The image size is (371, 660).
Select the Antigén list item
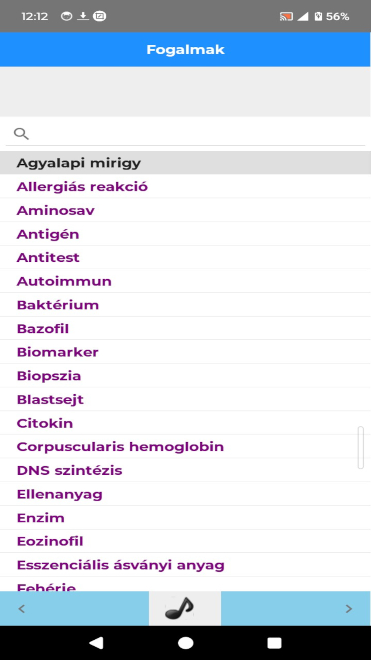(x=185, y=234)
